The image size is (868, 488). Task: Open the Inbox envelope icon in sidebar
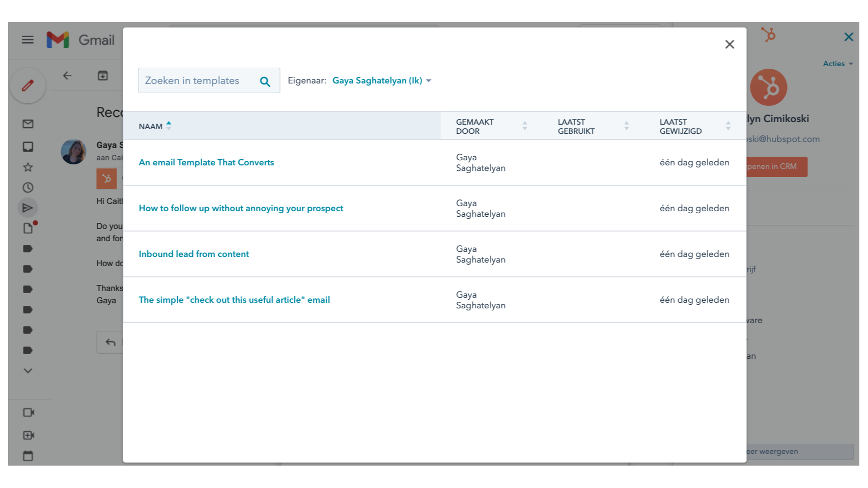point(28,124)
